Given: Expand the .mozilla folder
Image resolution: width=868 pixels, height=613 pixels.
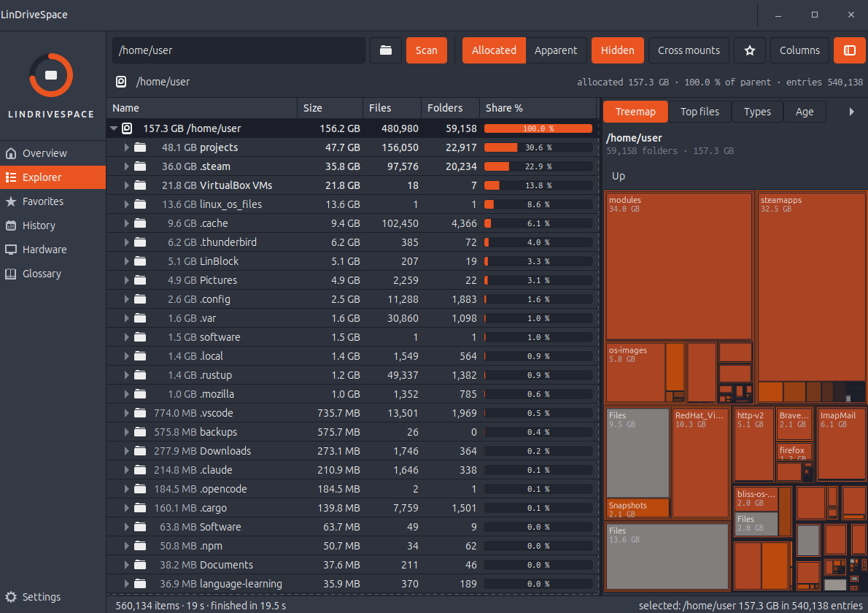Looking at the screenshot, I should point(126,394).
